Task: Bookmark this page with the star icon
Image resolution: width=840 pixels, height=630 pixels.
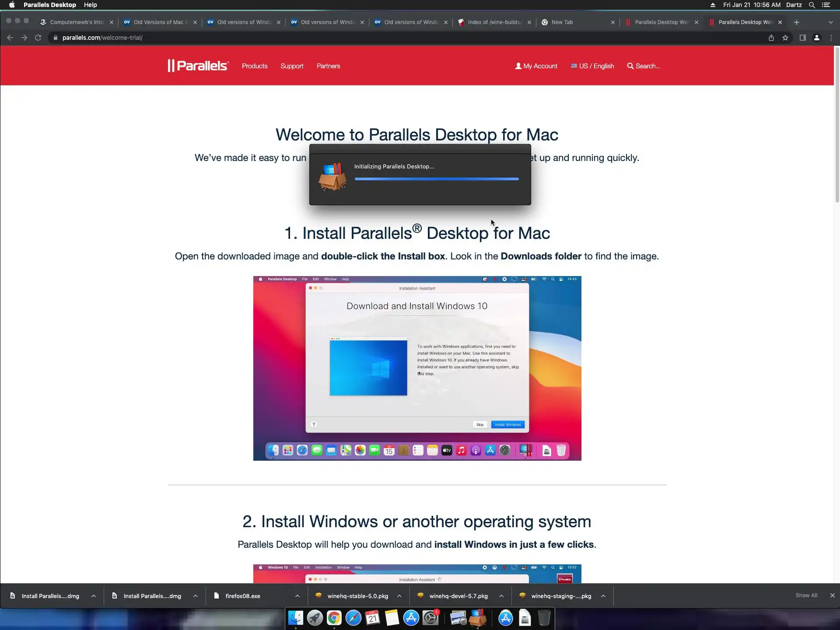Action: click(785, 38)
